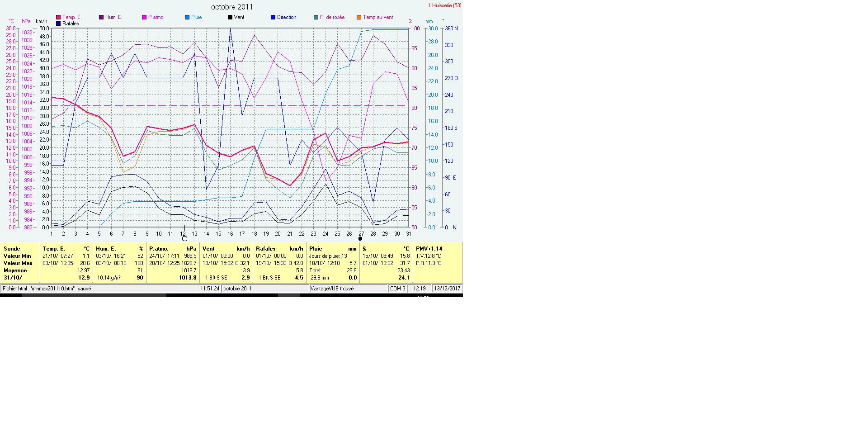This screenshot has width=868, height=422.
Task: Click the value '24.1' in the § column
Action: (404, 278)
